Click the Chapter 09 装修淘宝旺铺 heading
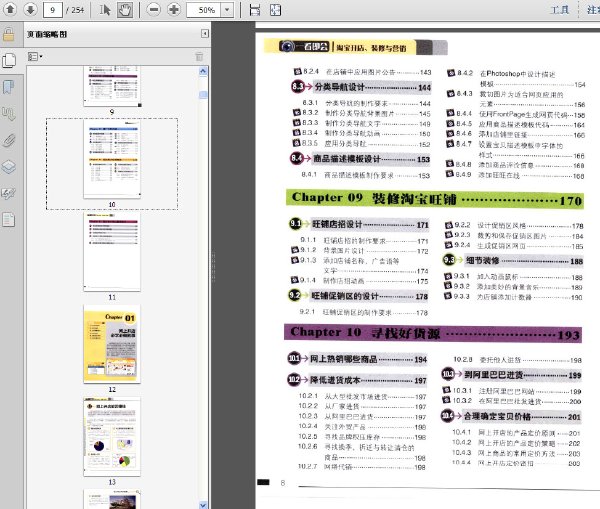The image size is (600, 509). [435, 199]
